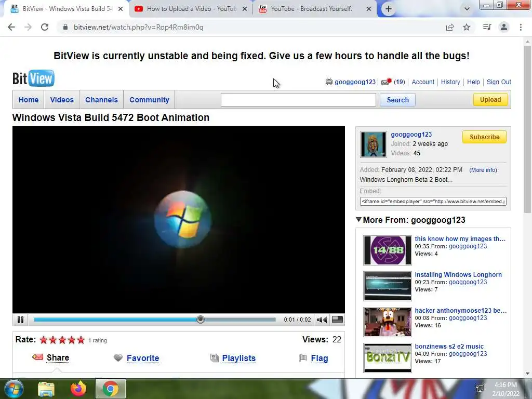This screenshot has width=532, height=399.
Task: Open the History link
Action: pyautogui.click(x=450, y=82)
